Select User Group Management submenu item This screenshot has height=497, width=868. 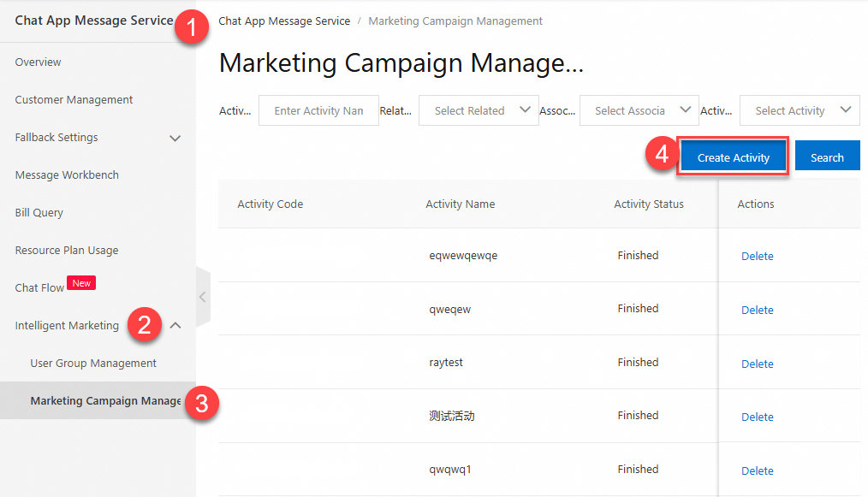click(x=93, y=364)
